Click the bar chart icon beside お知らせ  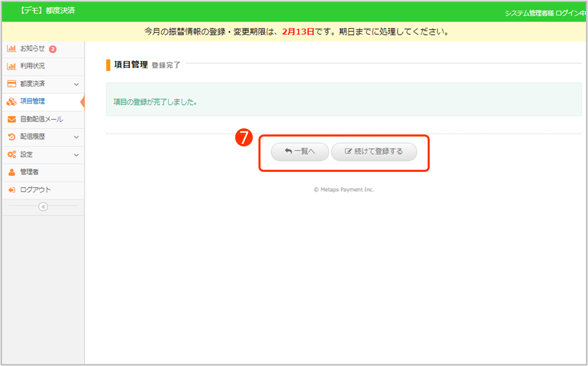point(11,49)
